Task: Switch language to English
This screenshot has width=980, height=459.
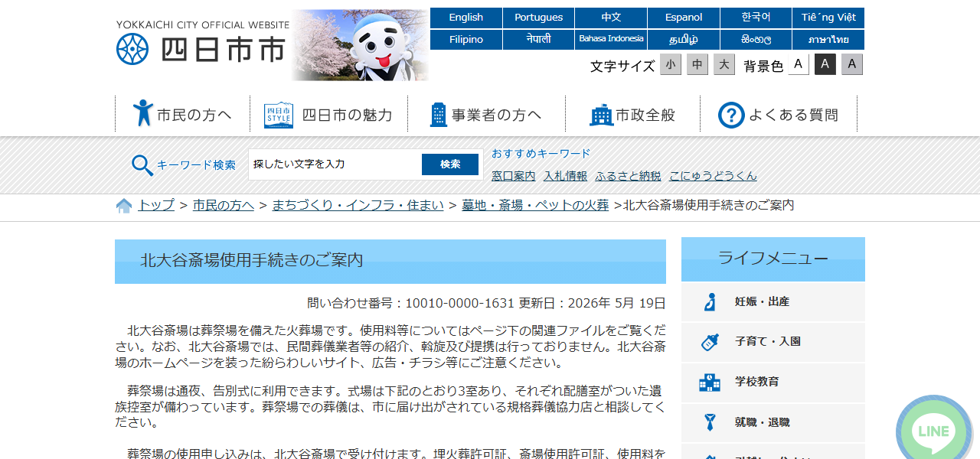Action: click(x=466, y=18)
